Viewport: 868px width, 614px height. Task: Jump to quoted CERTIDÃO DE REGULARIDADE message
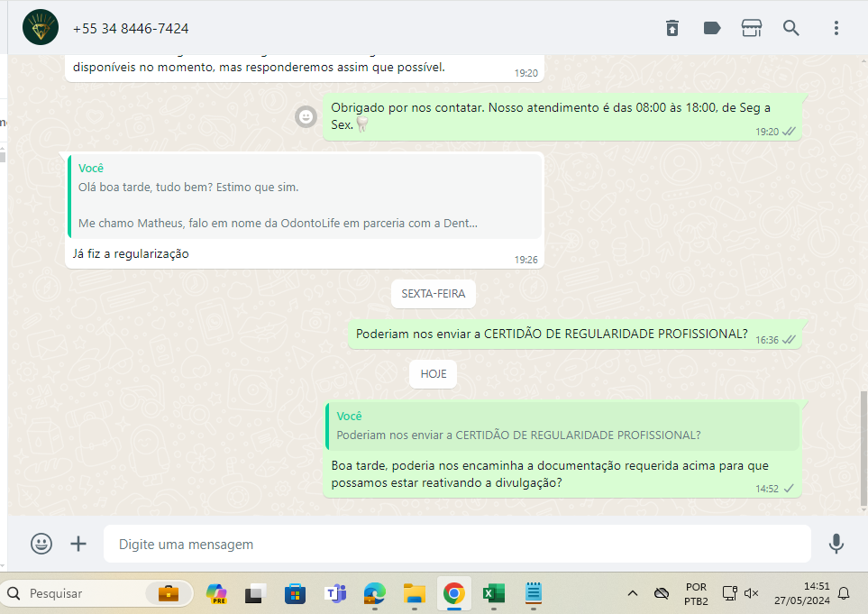[x=562, y=426]
